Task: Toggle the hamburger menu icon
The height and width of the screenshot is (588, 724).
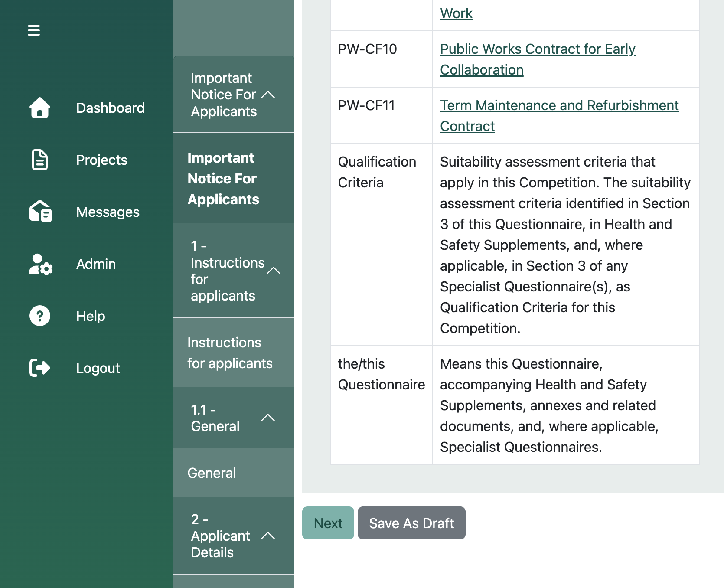Action: click(x=34, y=30)
